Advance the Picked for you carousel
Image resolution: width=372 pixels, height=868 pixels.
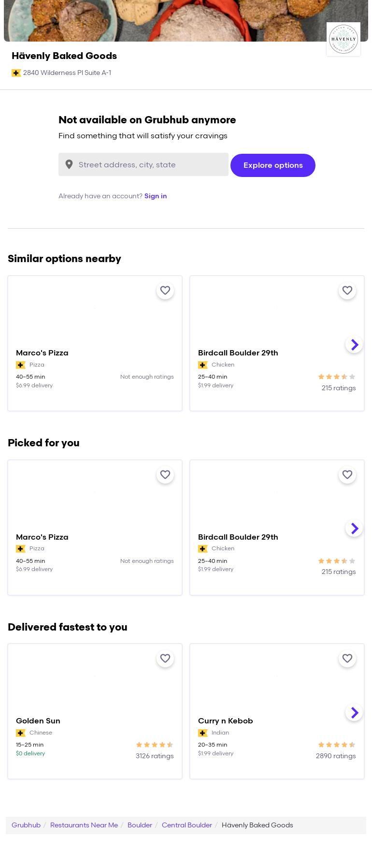355,528
